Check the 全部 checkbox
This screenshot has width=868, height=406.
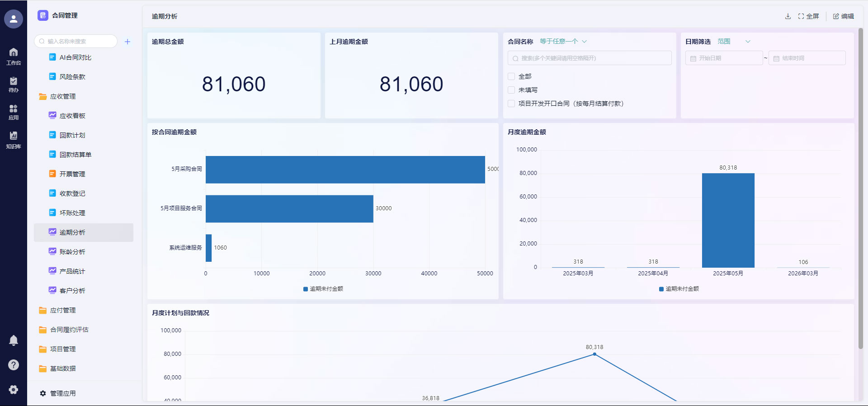coord(511,76)
